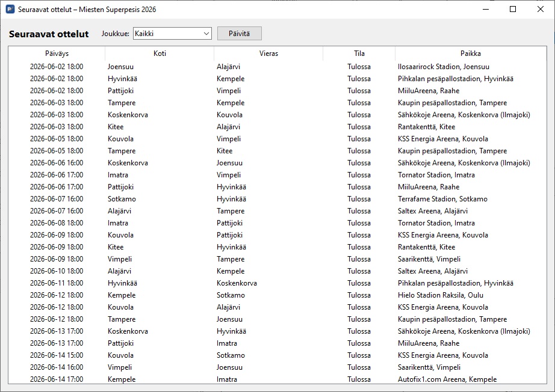Image resolution: width=555 pixels, height=392 pixels.
Task: Sort by the Päiväys column header
Action: point(57,54)
